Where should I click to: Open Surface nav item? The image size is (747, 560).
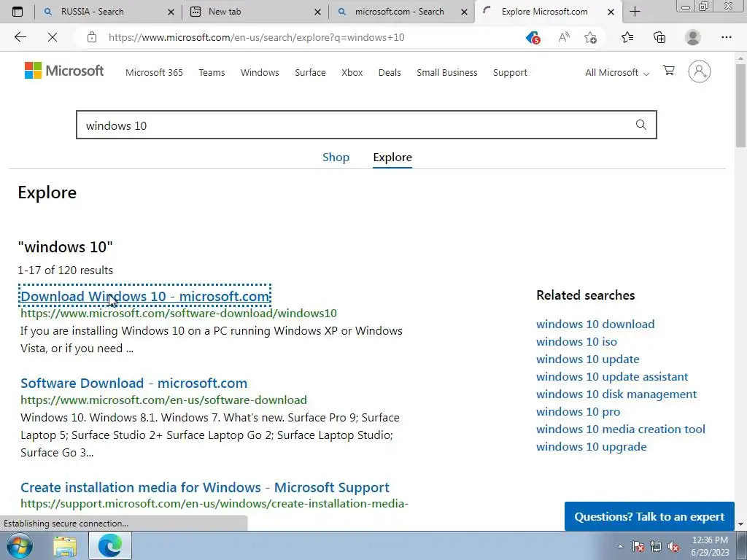(x=310, y=72)
